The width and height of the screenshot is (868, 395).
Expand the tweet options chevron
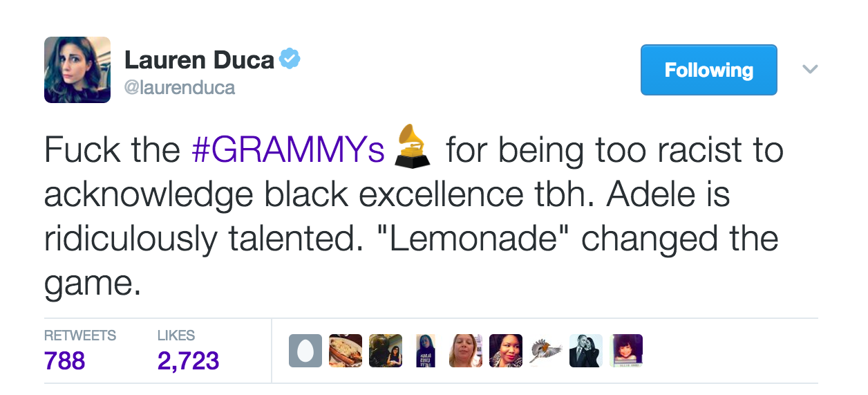810,69
